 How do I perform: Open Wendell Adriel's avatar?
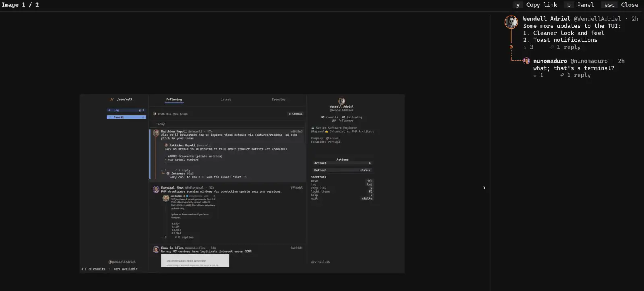pyautogui.click(x=511, y=22)
